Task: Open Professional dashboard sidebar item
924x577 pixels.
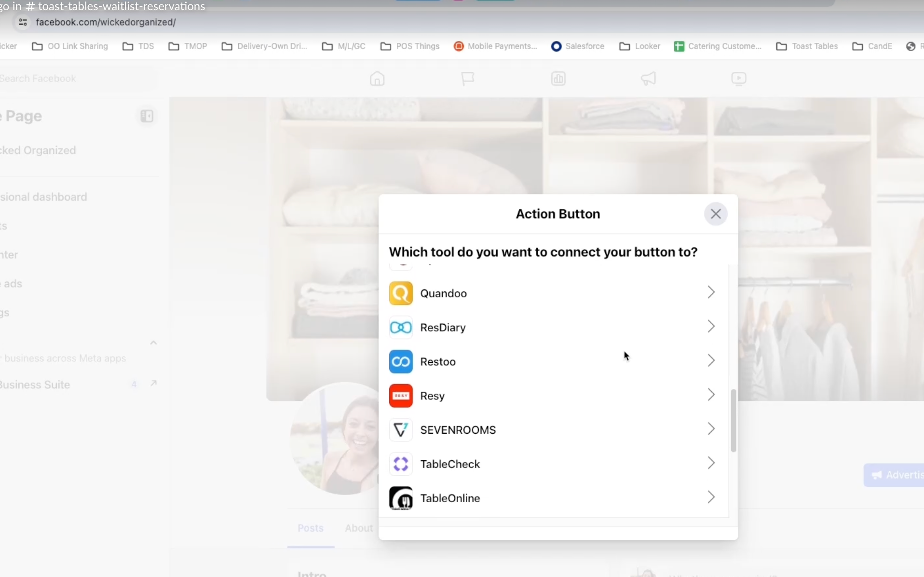Action: tap(79, 197)
